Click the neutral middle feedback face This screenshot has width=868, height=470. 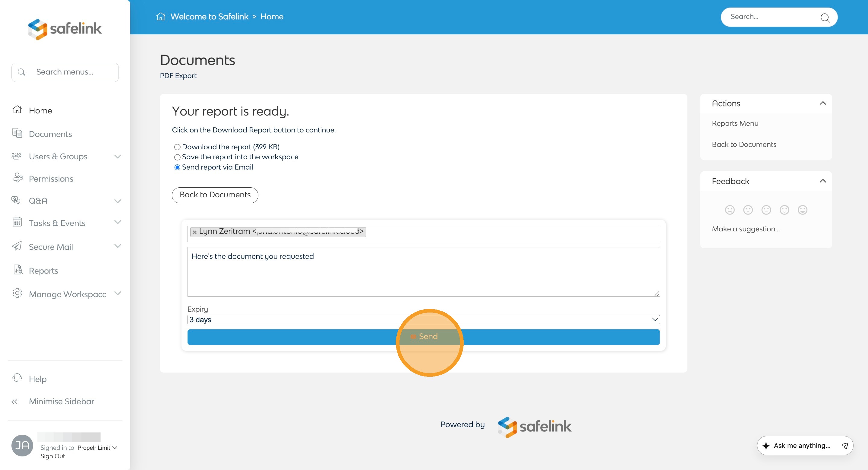[766, 210]
